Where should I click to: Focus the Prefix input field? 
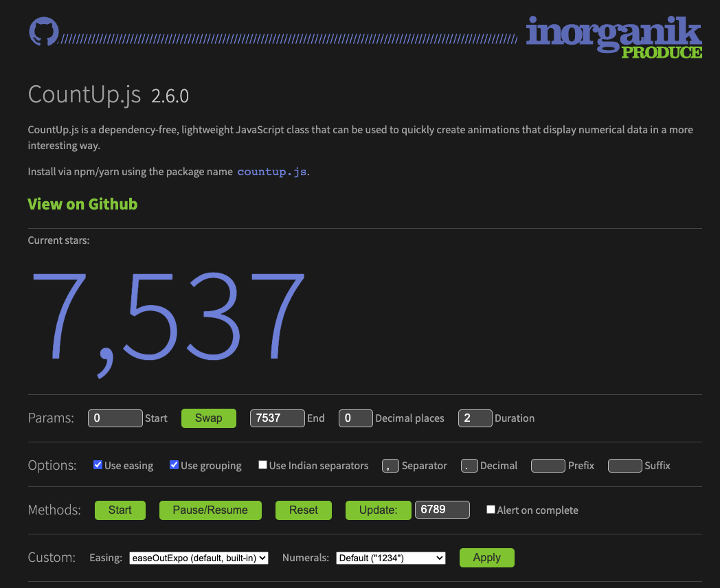(x=548, y=466)
